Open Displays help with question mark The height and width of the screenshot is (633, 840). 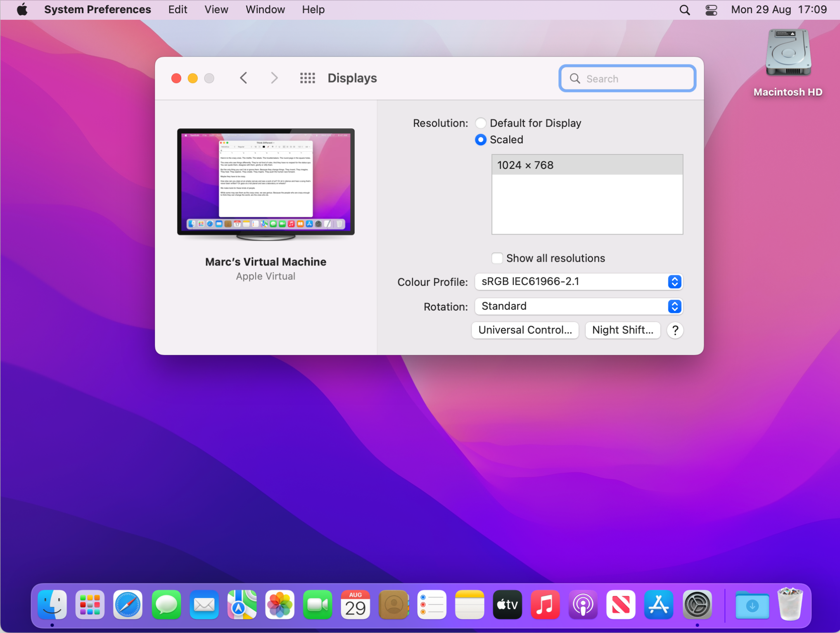click(675, 330)
